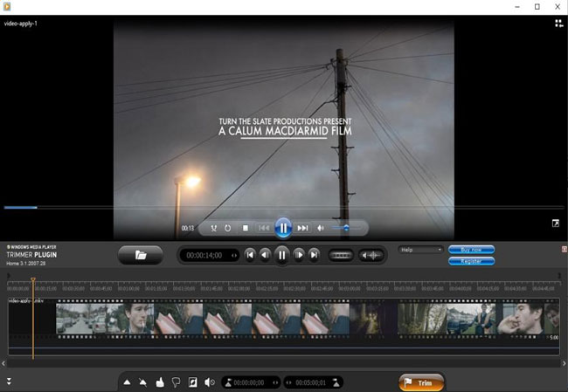Image resolution: width=568 pixels, height=392 pixels.
Task: Click the thumbs up keep-fragment icon
Action: coord(160,382)
